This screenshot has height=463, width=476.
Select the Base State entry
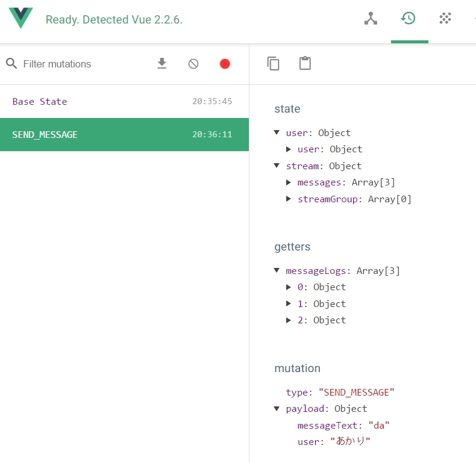124,101
